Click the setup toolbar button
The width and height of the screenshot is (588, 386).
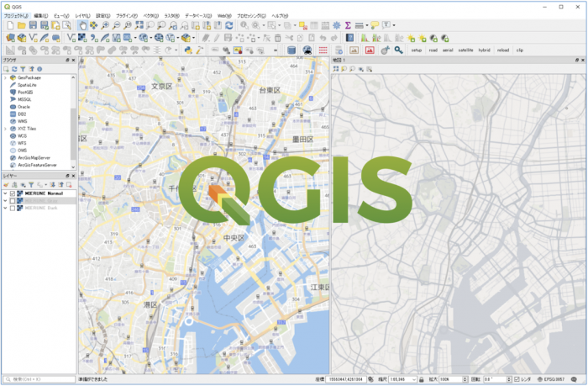pos(417,50)
